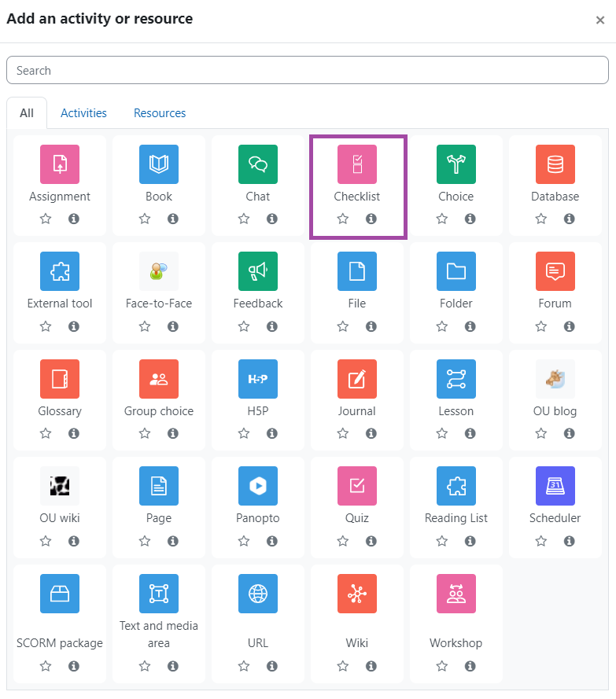This screenshot has height=699, width=616.
Task: Click the Database activity icon
Action: [x=555, y=164]
